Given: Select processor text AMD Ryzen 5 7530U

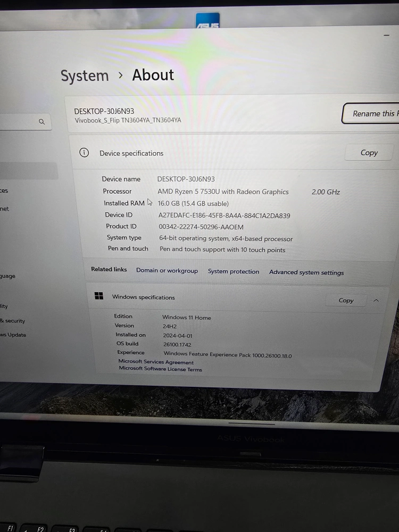Looking at the screenshot, I should pos(223,192).
